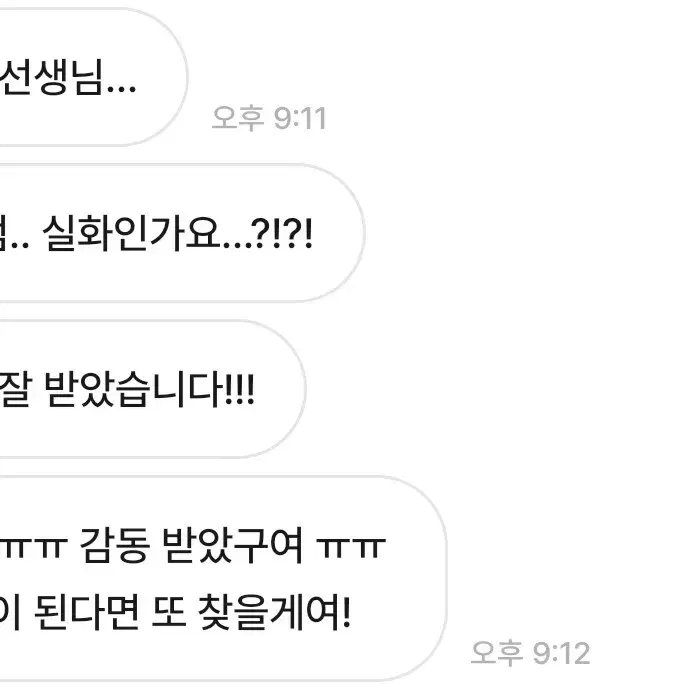This screenshot has width=696, height=696.
Task: Click the word '또' in the last bubble
Action: (169, 613)
